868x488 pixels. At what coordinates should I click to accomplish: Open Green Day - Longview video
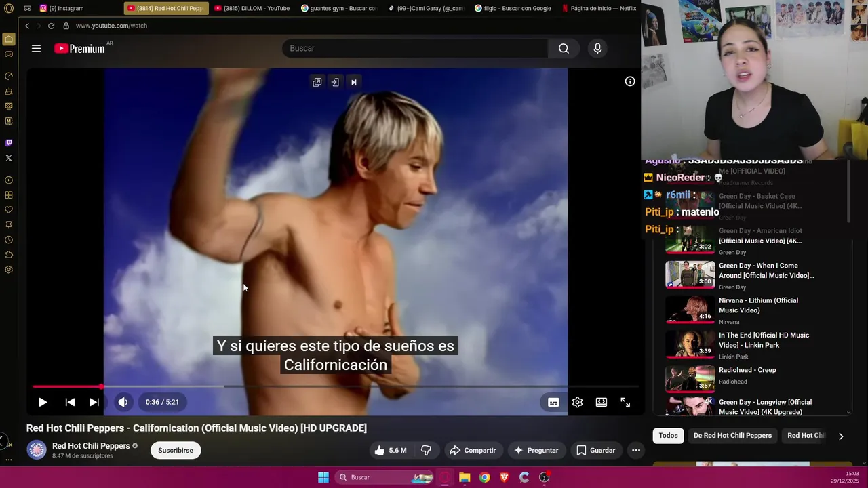tap(739, 406)
